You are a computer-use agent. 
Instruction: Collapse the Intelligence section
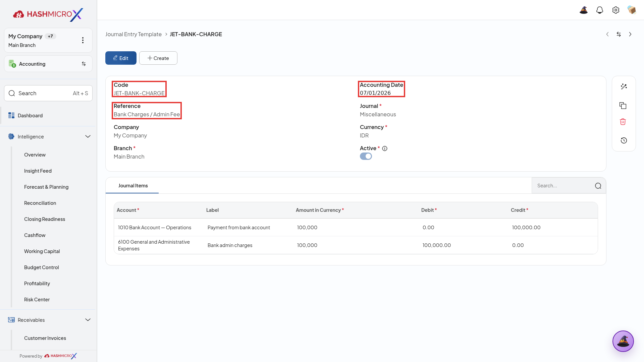click(x=88, y=136)
